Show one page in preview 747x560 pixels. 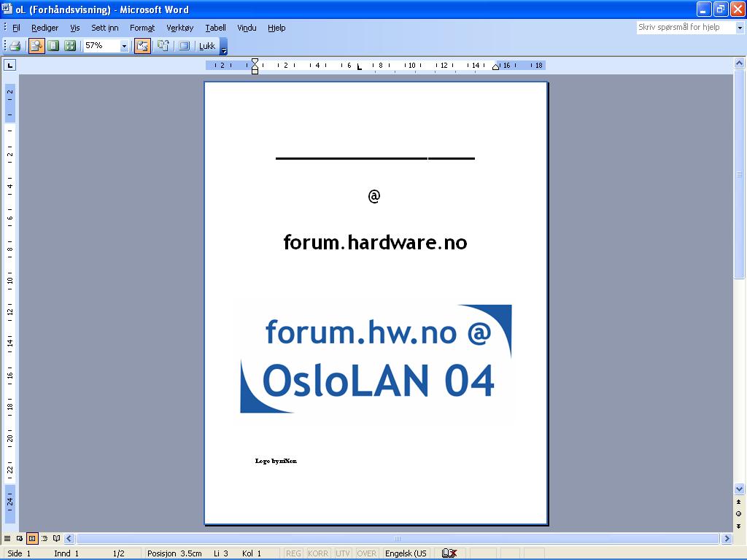[53, 46]
